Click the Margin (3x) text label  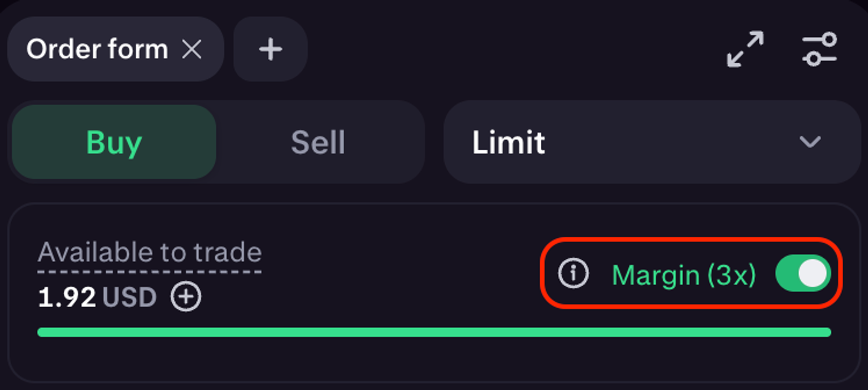click(684, 275)
